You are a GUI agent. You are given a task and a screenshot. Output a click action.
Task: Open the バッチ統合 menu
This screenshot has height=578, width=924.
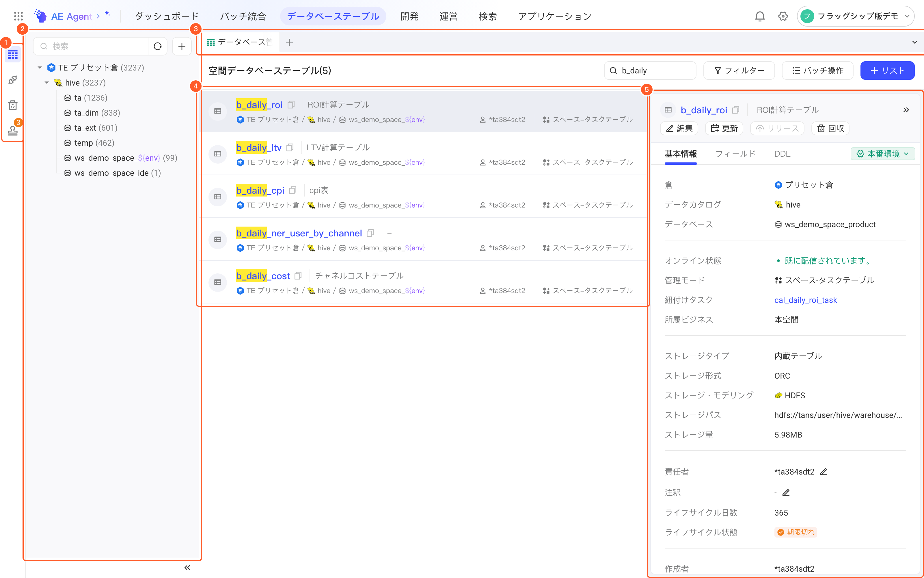(x=243, y=16)
